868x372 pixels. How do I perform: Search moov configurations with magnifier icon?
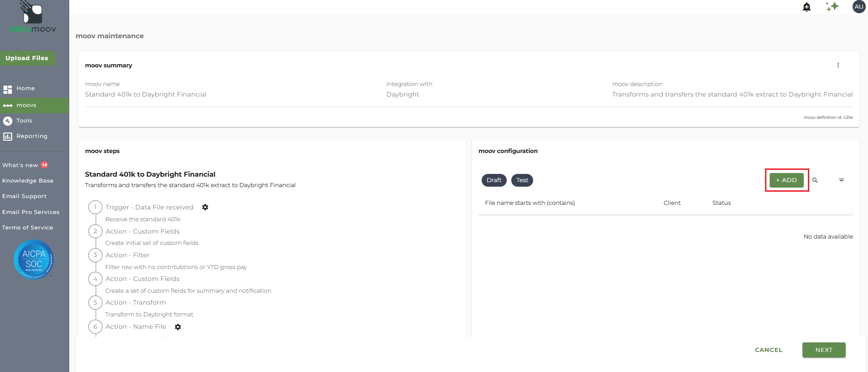[815, 180]
